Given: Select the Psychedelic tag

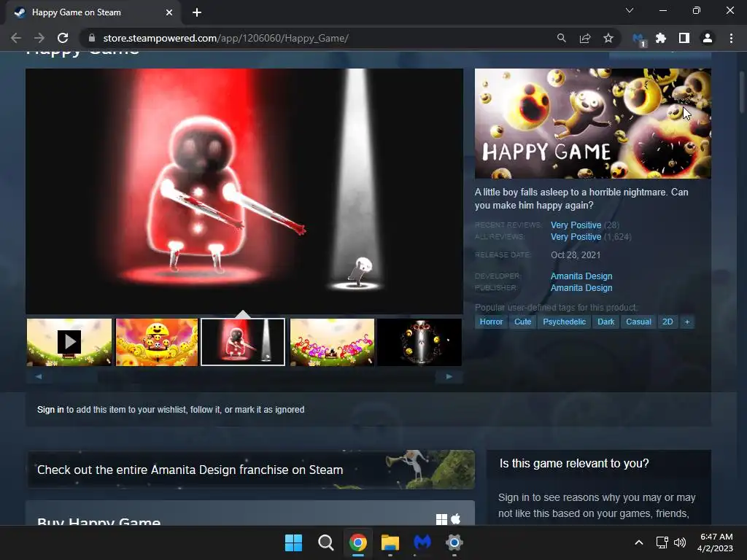Looking at the screenshot, I should point(564,322).
